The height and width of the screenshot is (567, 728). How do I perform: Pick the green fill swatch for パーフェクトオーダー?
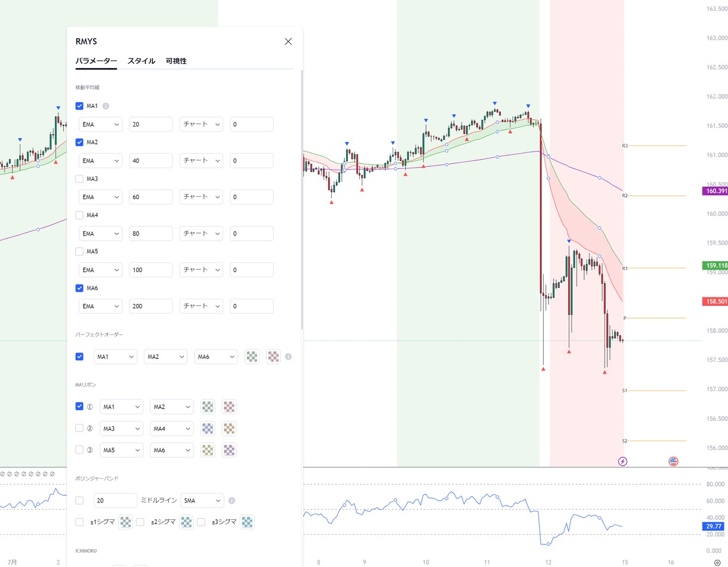252,356
